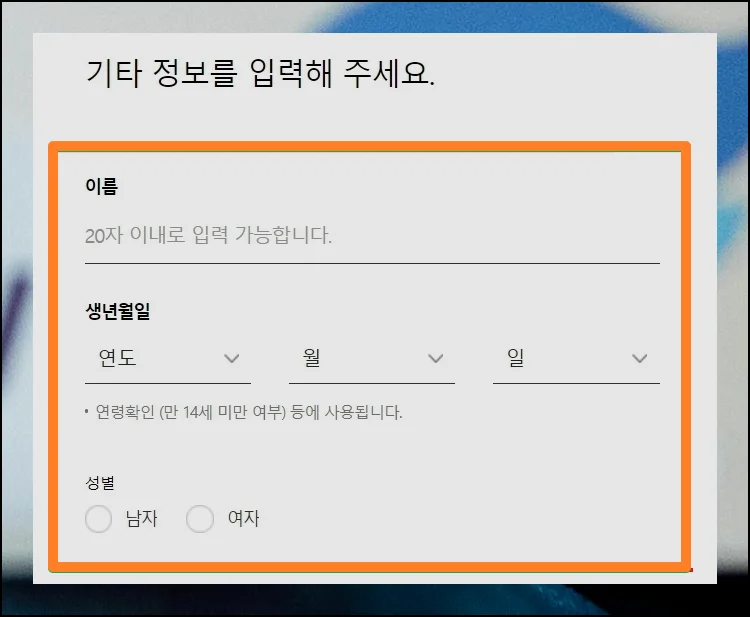Click the 20자 이내로 placeholder text
Screen dimensions: 750x617
point(208,236)
